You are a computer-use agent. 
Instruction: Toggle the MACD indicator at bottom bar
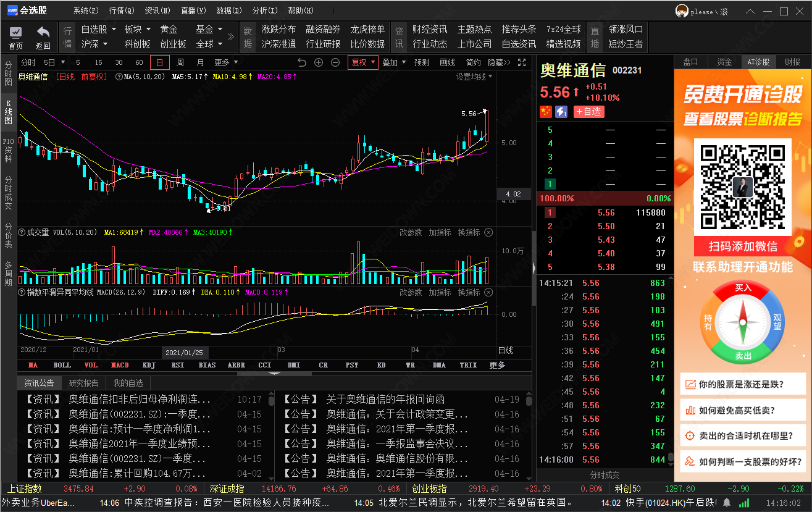120,365
